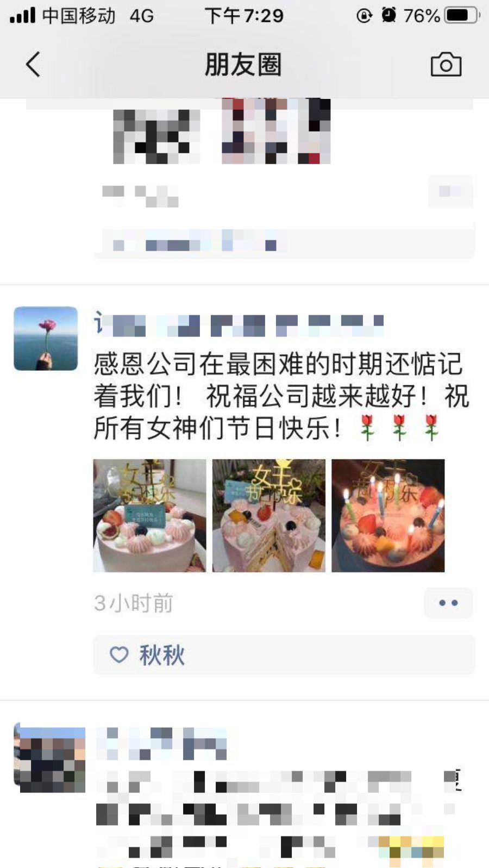Open the first pixelated image in the top post
Screen dimensions: 489x868
click(x=156, y=136)
